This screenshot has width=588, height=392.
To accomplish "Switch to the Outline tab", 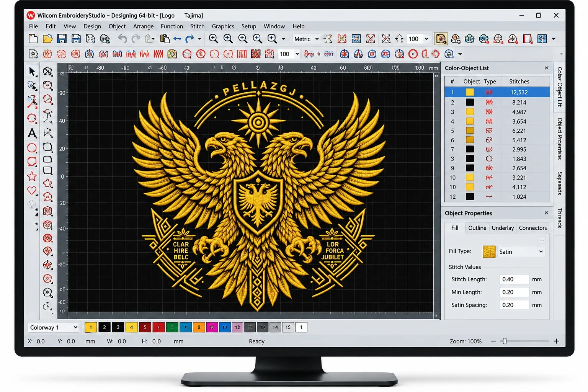I will 477,228.
